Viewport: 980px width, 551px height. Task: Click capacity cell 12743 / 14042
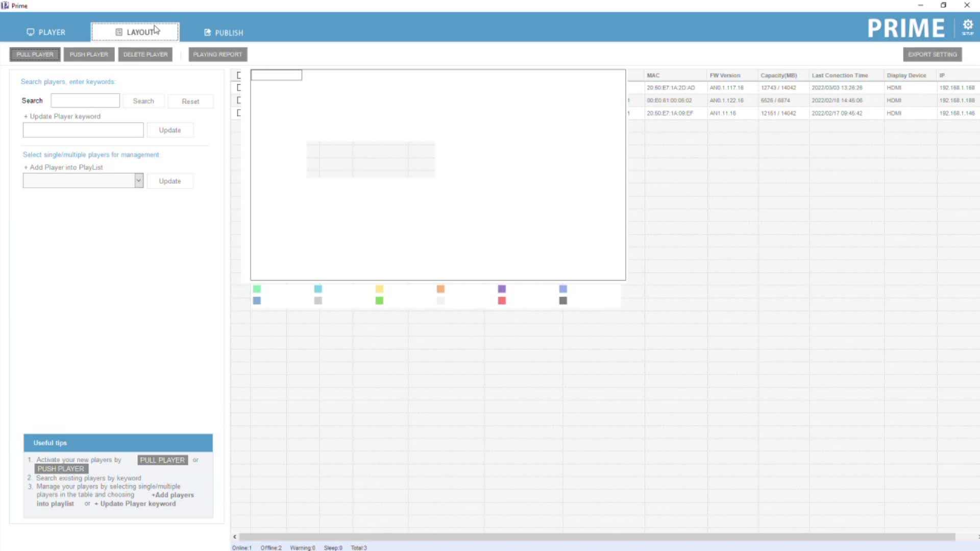778,88
